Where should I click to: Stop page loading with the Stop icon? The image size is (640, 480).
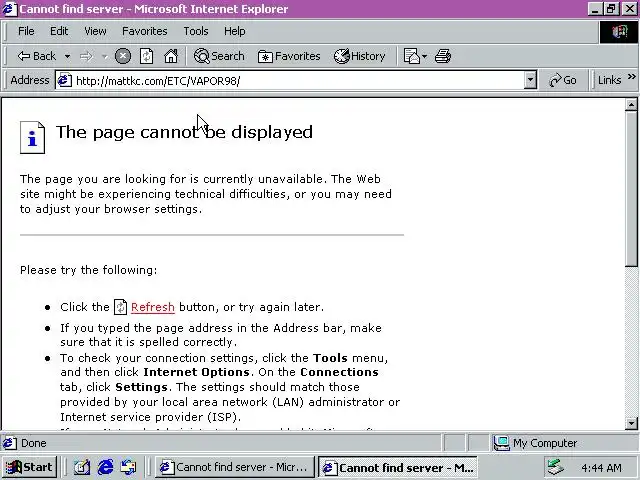click(x=123, y=56)
